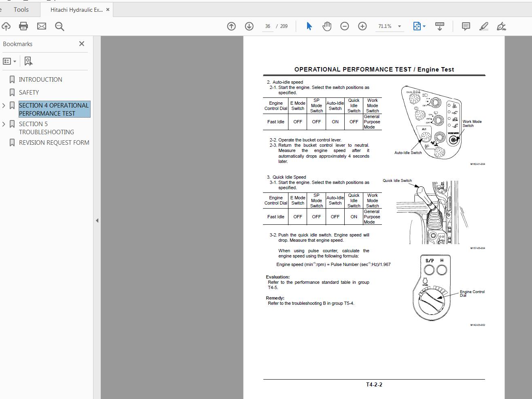The height and width of the screenshot is (399, 532).
Task: Open the zoom level dropdown
Action: (x=399, y=26)
